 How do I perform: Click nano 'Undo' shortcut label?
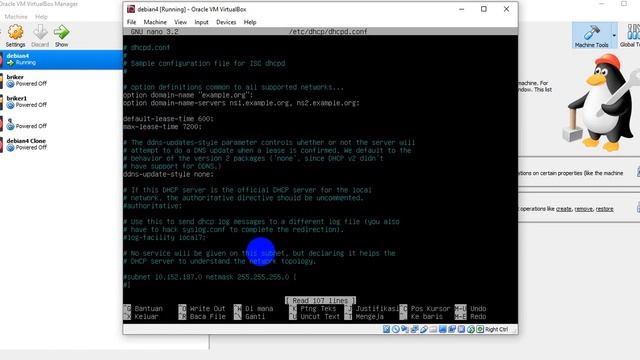tap(478, 309)
